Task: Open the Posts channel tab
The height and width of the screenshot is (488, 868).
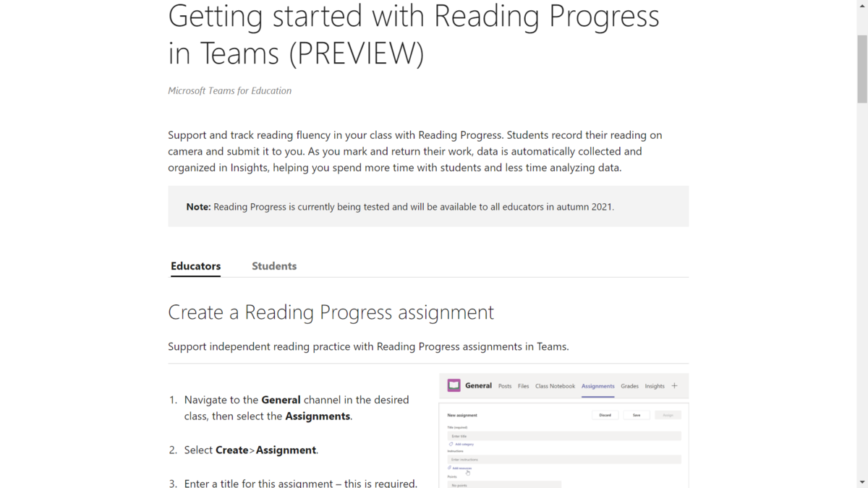Action: [x=505, y=386]
